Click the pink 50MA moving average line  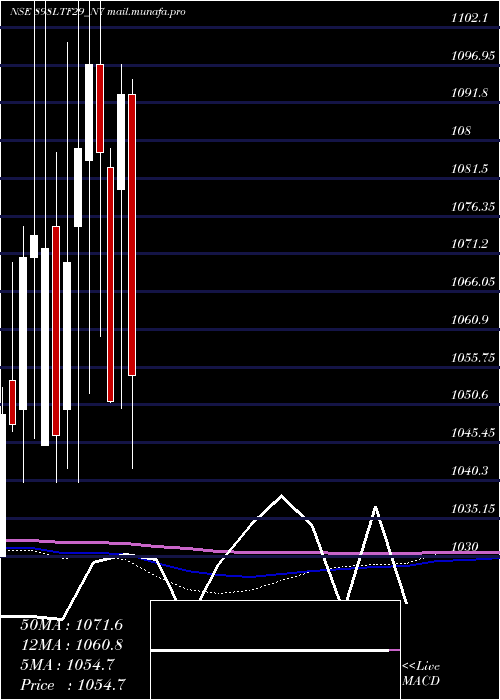pos(250,553)
